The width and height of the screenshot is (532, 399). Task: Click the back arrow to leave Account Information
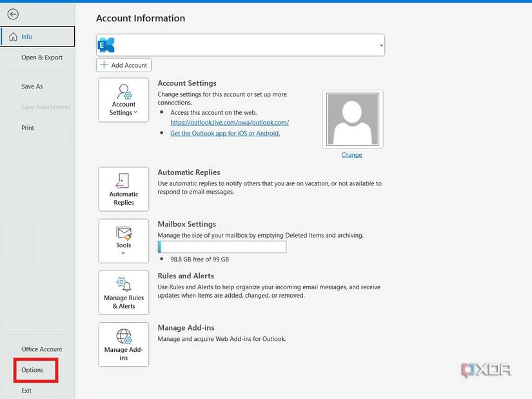point(13,13)
